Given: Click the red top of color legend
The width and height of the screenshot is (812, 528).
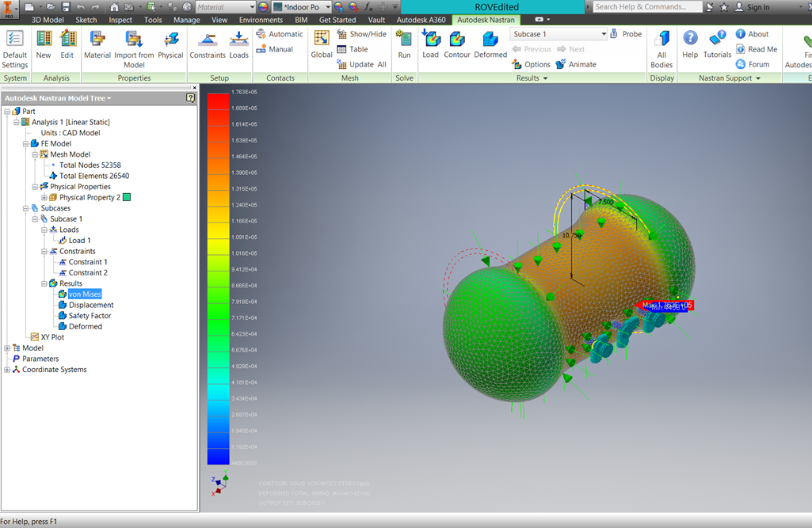Looking at the screenshot, I should coord(218,101).
